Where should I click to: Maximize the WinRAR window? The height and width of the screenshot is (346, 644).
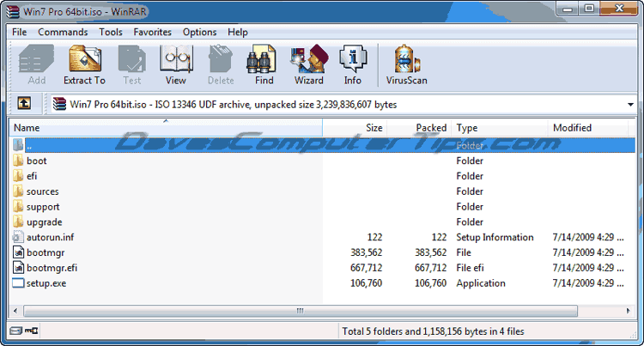[x=589, y=9]
